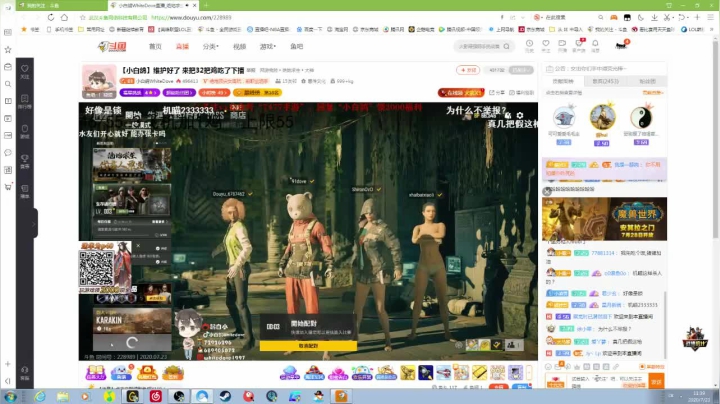Click the chat send button
720x404 pixels.
[x=656, y=382]
